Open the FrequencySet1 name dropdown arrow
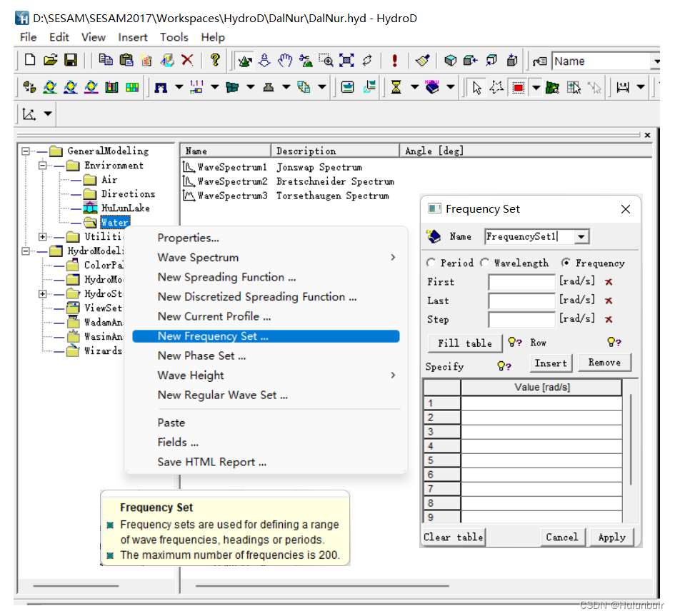This screenshot has width=675, height=616. pyautogui.click(x=581, y=236)
